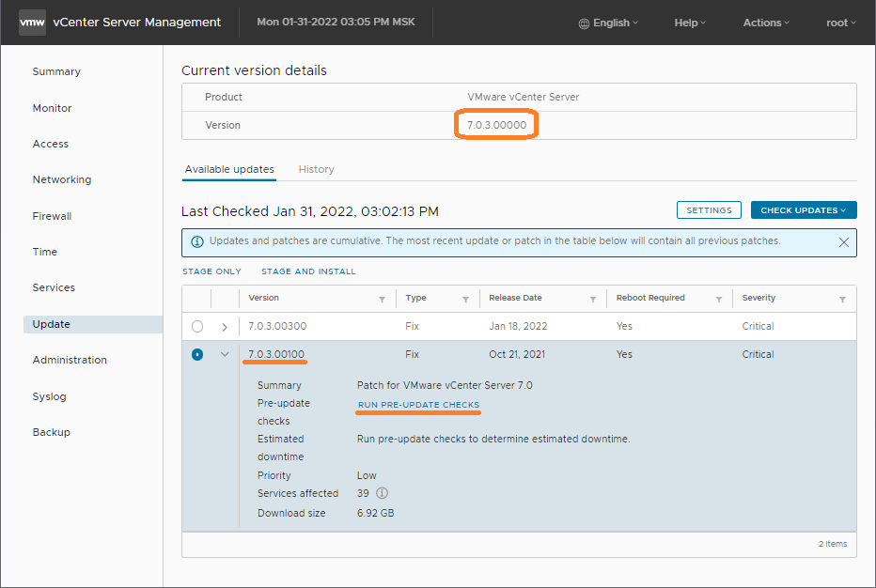
Task: Filter the Version column
Action: [x=383, y=300]
